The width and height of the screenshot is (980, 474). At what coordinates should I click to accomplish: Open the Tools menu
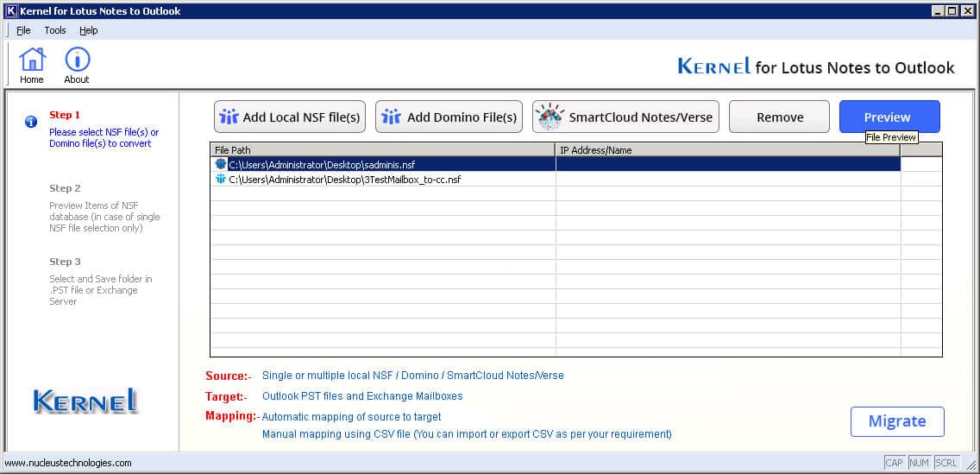tap(55, 30)
